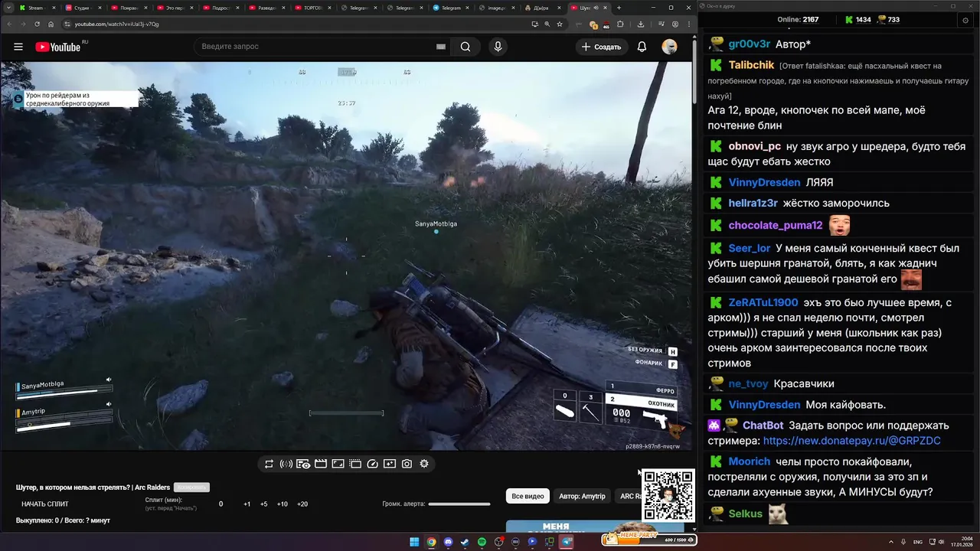Select the Автор: Amytrip filter chip

[x=582, y=496]
